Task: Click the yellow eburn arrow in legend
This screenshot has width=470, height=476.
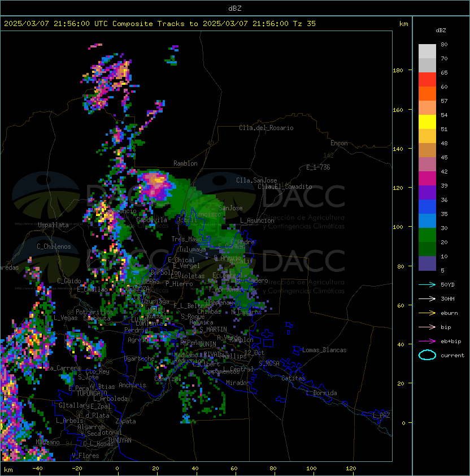Action: (x=427, y=313)
